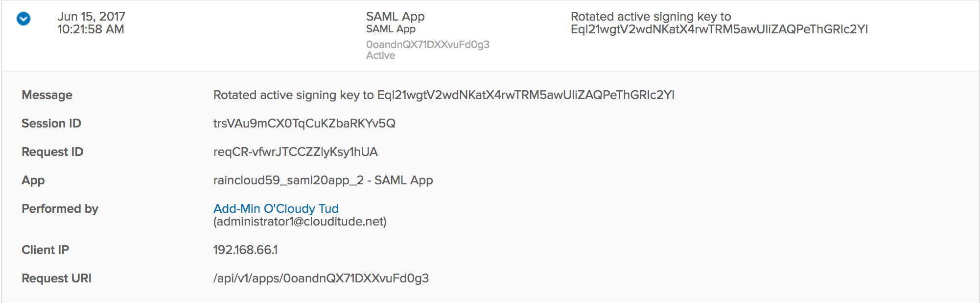Click the Jun 15, 2017 date text
This screenshot has width=980, height=303.
[91, 16]
